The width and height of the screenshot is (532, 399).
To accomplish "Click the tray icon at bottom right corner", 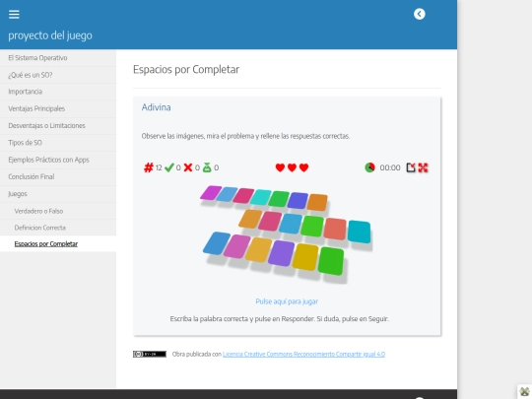I will 524,391.
